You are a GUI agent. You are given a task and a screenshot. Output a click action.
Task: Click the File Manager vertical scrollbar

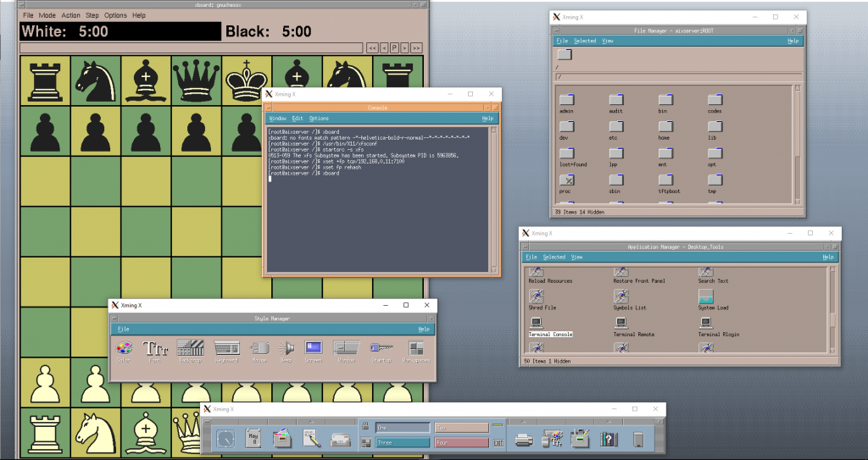798,144
